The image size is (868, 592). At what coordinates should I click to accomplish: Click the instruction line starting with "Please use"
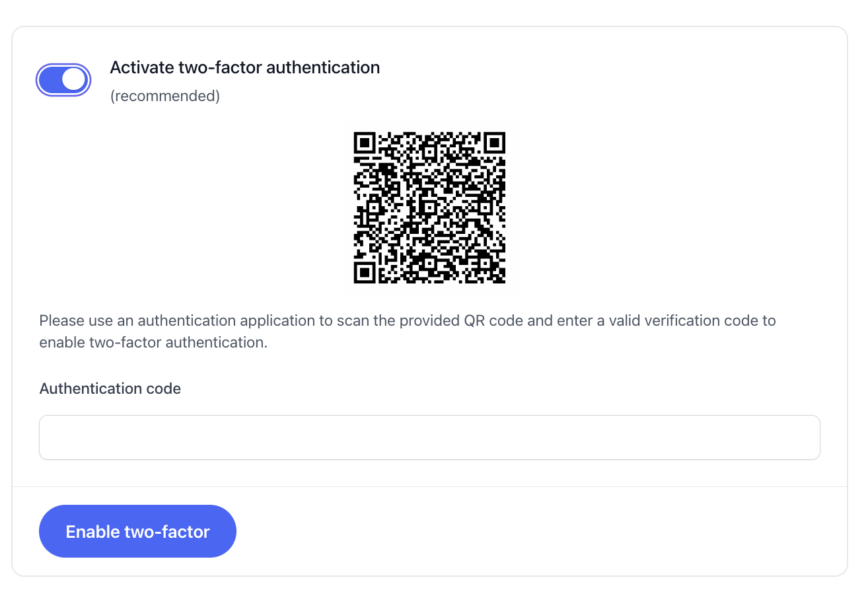tap(407, 321)
